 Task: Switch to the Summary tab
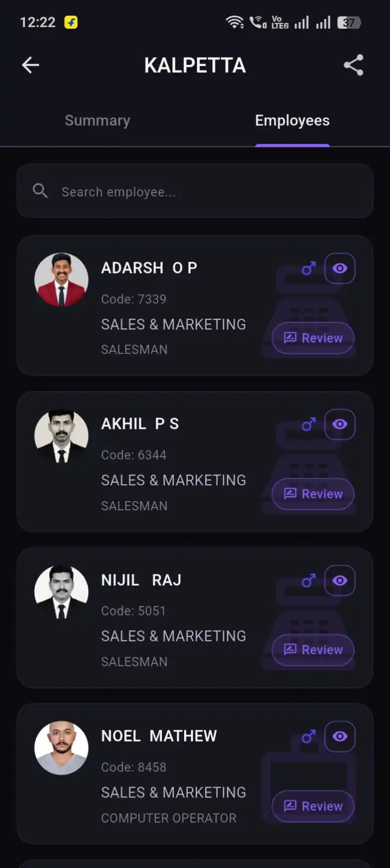click(x=97, y=121)
